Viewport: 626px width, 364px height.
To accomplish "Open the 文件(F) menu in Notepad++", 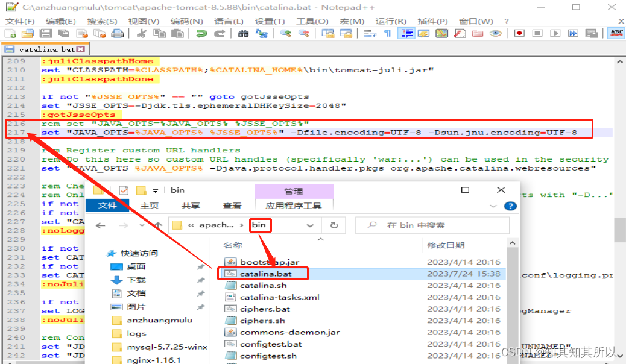I will 20,21.
